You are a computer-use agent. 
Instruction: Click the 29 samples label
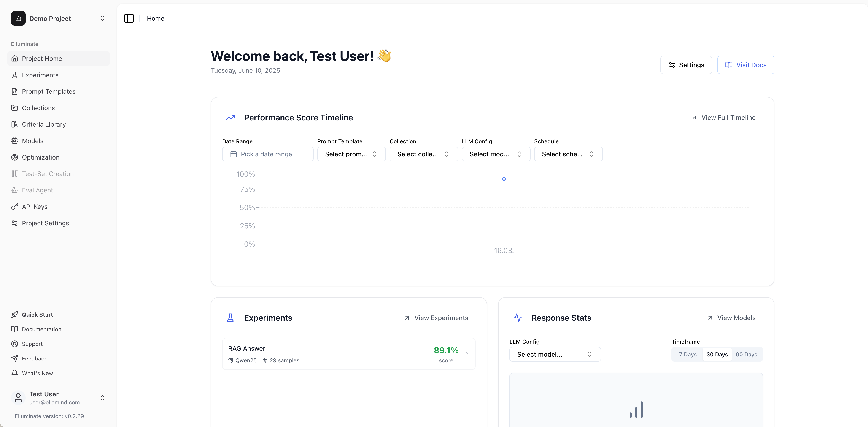click(x=284, y=360)
